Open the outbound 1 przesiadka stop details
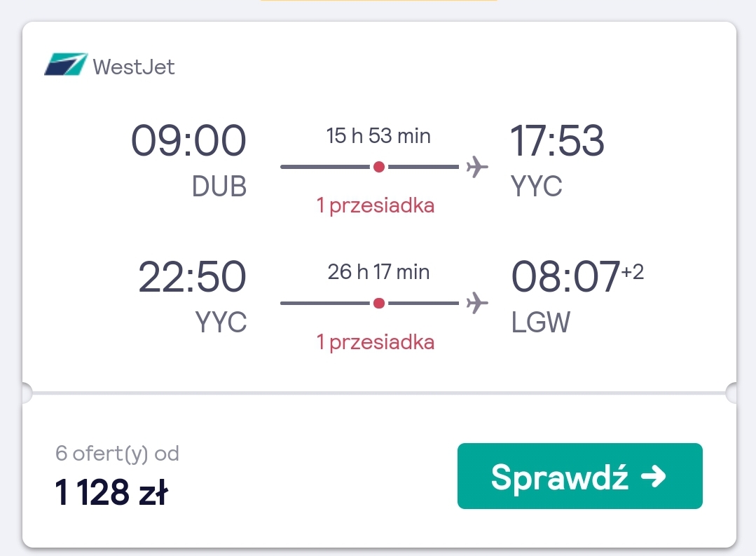The image size is (756, 556). pos(375,205)
